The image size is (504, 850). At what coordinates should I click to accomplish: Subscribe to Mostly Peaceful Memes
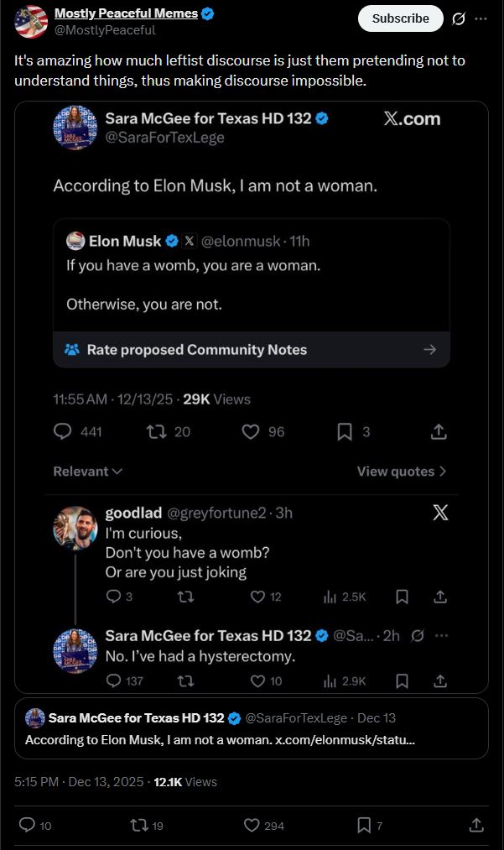(400, 18)
